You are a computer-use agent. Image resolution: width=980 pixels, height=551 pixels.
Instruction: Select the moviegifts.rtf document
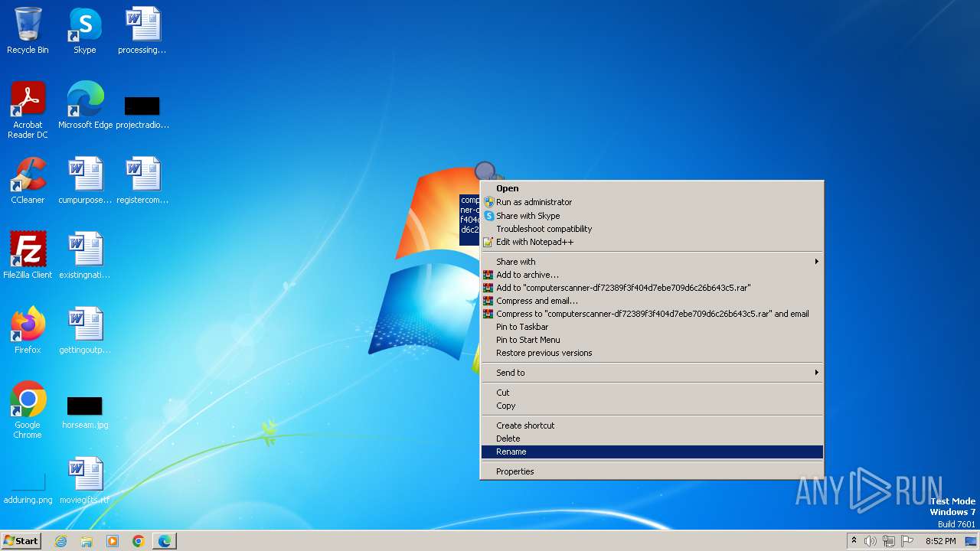click(85, 480)
